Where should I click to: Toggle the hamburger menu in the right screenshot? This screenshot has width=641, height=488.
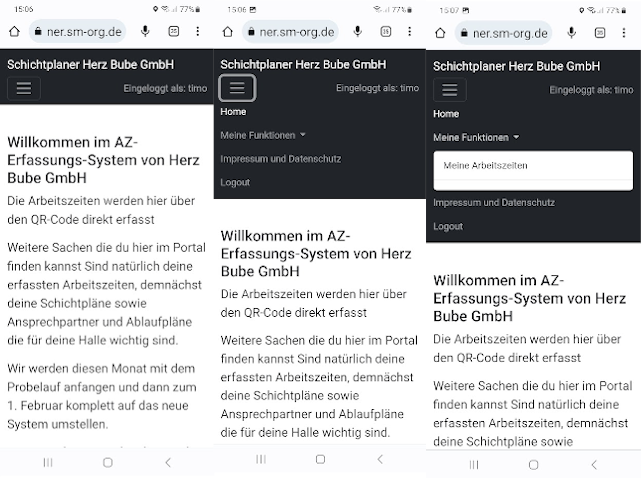pyautogui.click(x=450, y=90)
